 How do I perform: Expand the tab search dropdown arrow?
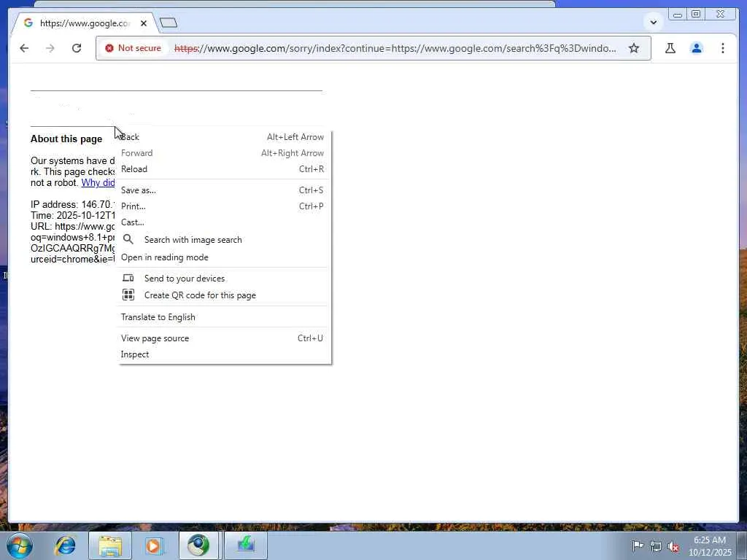(x=654, y=22)
